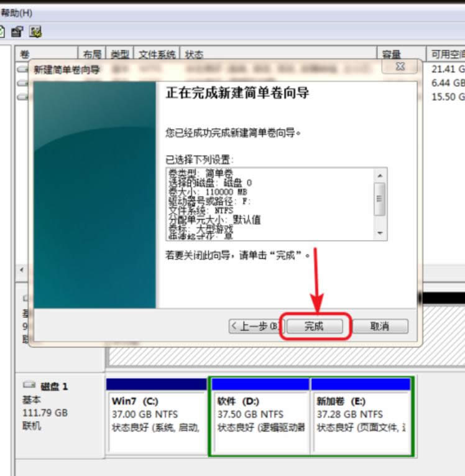Go back with the 上一步 button
Image resolution: width=465 pixels, height=476 pixels.
tap(255, 326)
